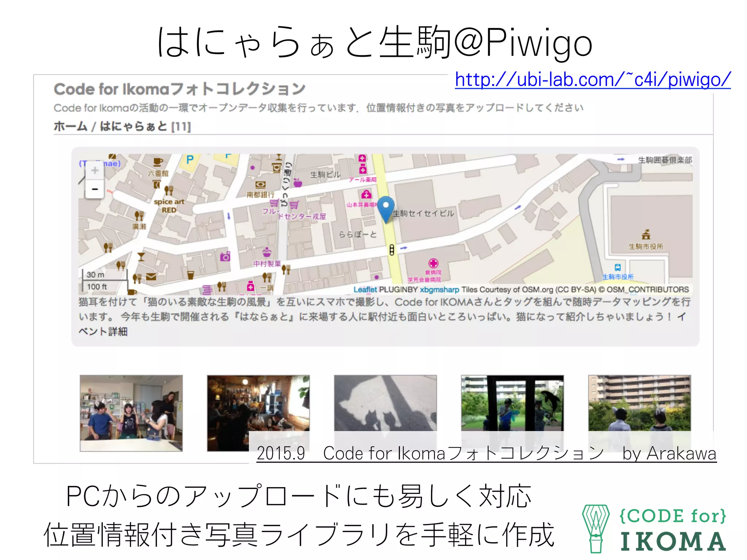This screenshot has width=747, height=560.
Task: Open the dark cafe interior thumbnail
Action: (x=258, y=413)
